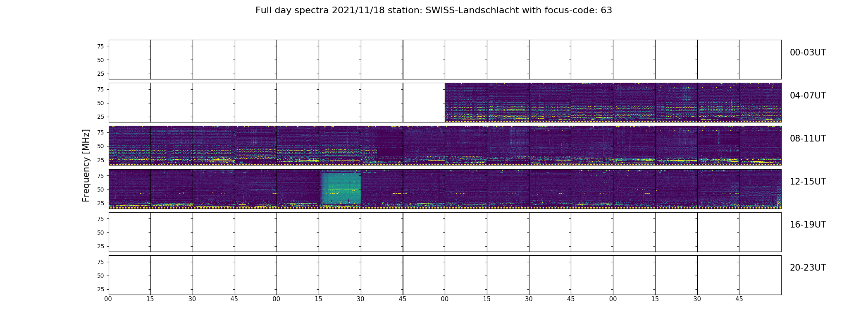868x331 pixels.
Task: Click the '25' tick of the 04-07UT row
Action: tap(100, 117)
